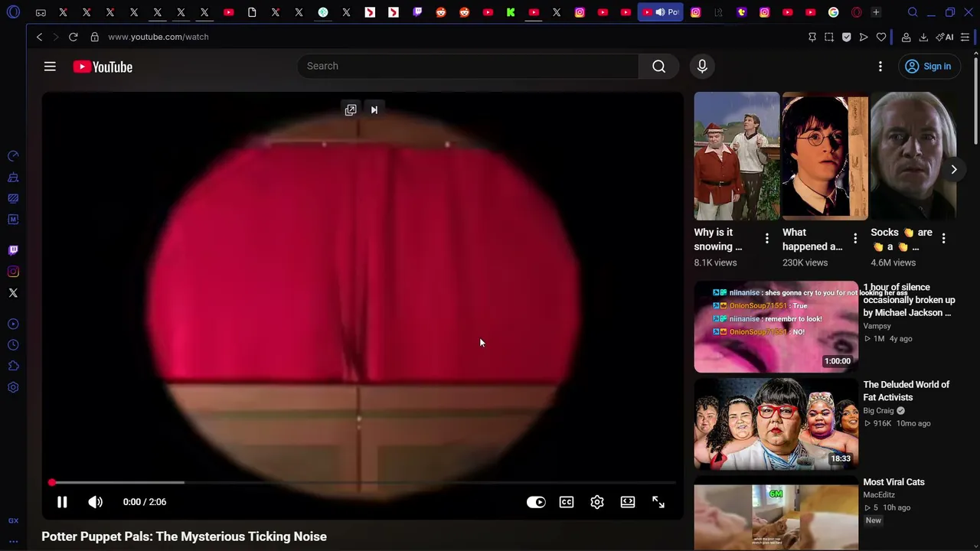The width and height of the screenshot is (980, 551).
Task: Open options for the 'Why is it snowing' short
Action: [766, 239]
